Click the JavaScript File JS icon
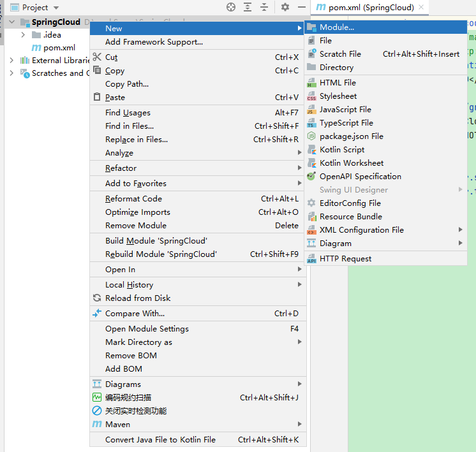 pyautogui.click(x=311, y=110)
